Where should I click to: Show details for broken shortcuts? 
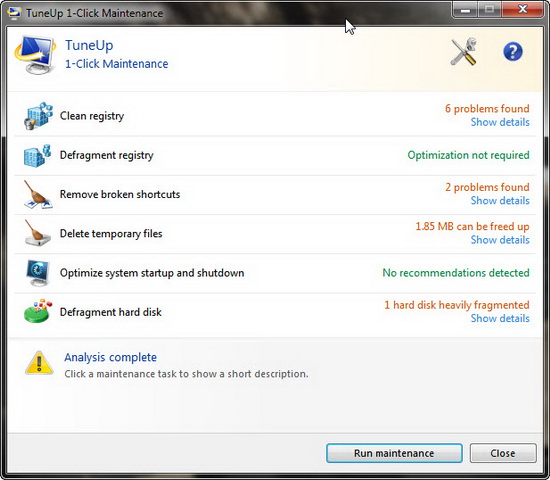pos(500,201)
